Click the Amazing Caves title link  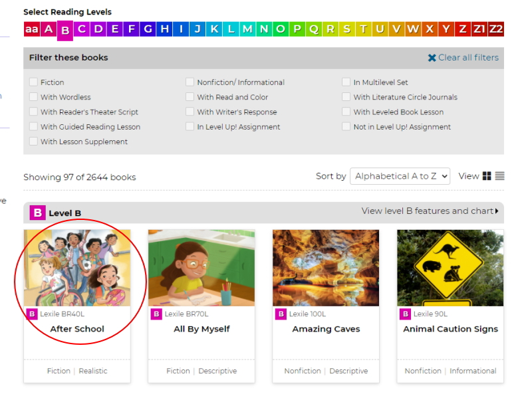click(326, 329)
